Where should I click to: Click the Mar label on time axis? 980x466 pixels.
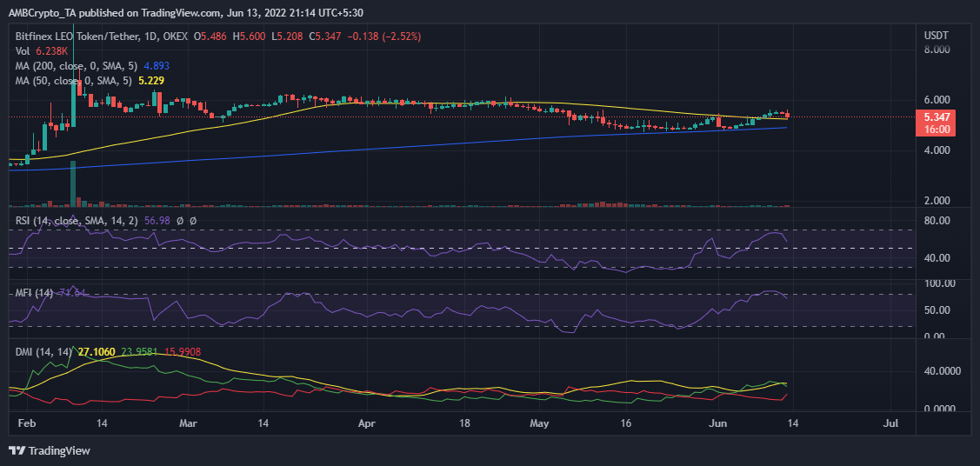coord(189,423)
